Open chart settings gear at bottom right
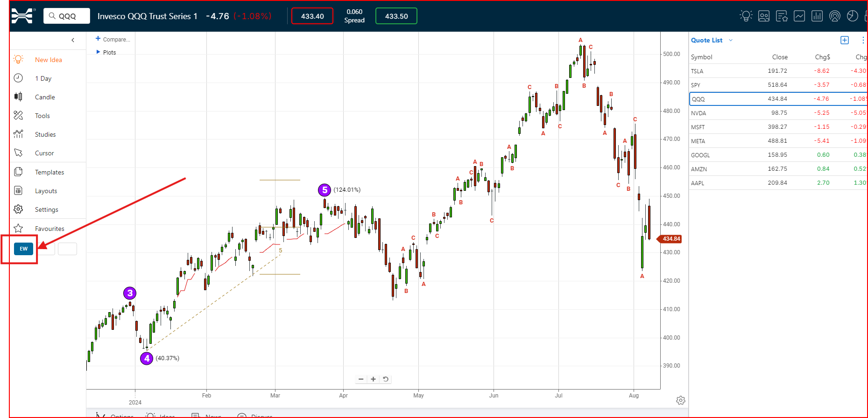Viewport: 868px width, 418px height. click(680, 400)
